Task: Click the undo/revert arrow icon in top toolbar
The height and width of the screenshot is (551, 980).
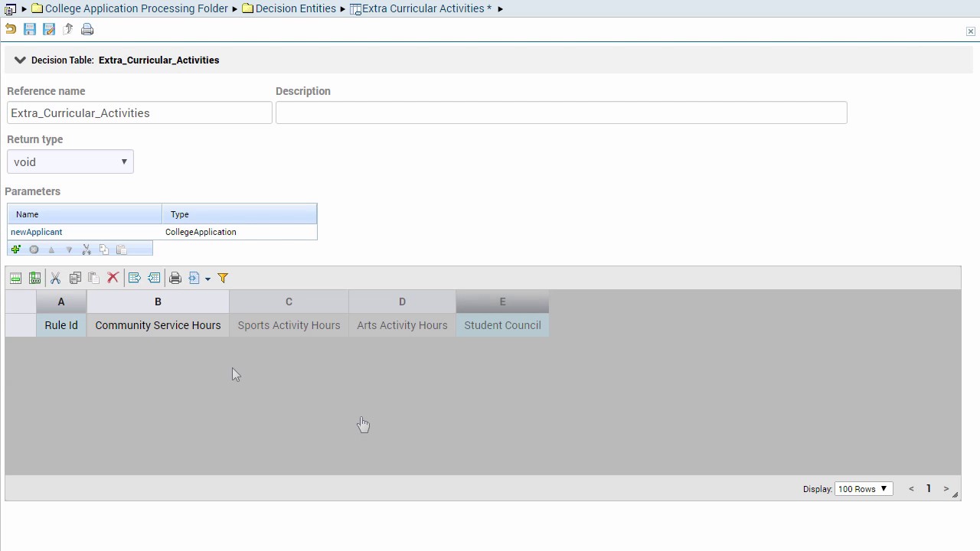Action: coord(11,29)
